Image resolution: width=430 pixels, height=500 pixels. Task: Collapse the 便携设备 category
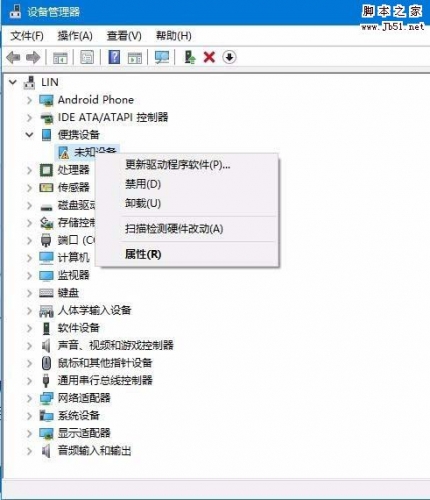point(29,135)
